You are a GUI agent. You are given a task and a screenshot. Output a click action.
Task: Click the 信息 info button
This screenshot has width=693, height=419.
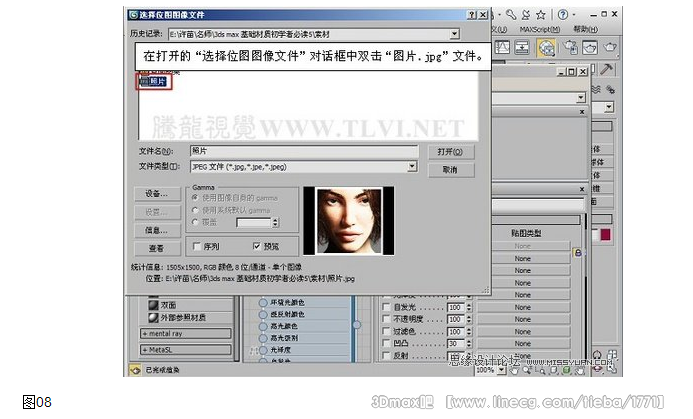click(157, 230)
